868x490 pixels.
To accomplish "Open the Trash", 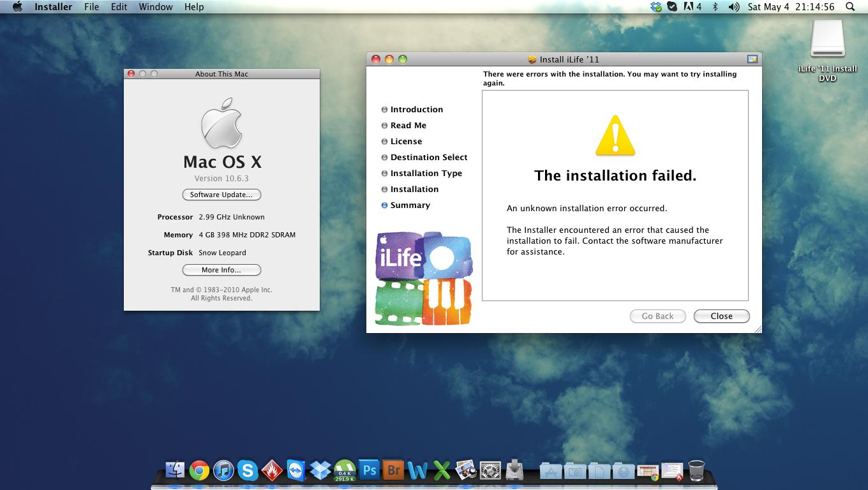I will (696, 470).
